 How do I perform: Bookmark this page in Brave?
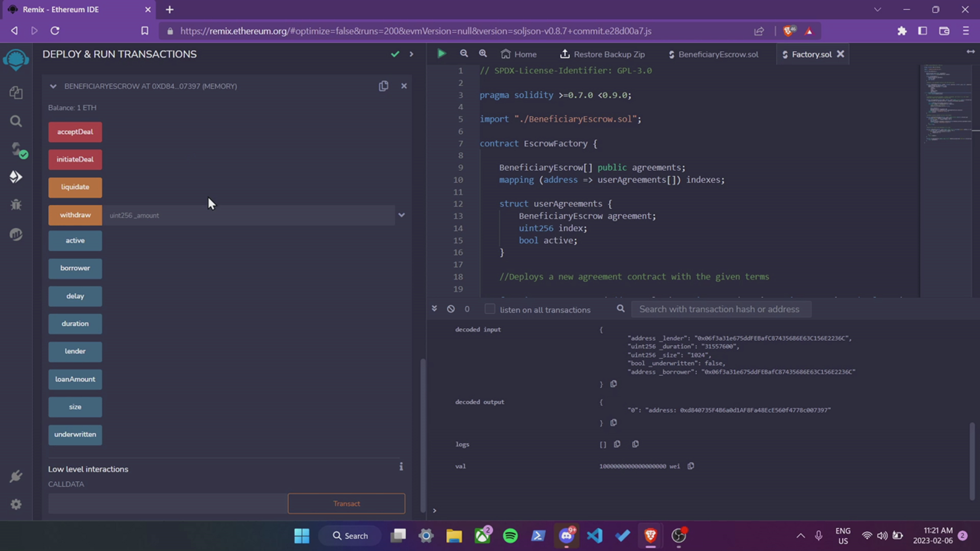(x=144, y=31)
